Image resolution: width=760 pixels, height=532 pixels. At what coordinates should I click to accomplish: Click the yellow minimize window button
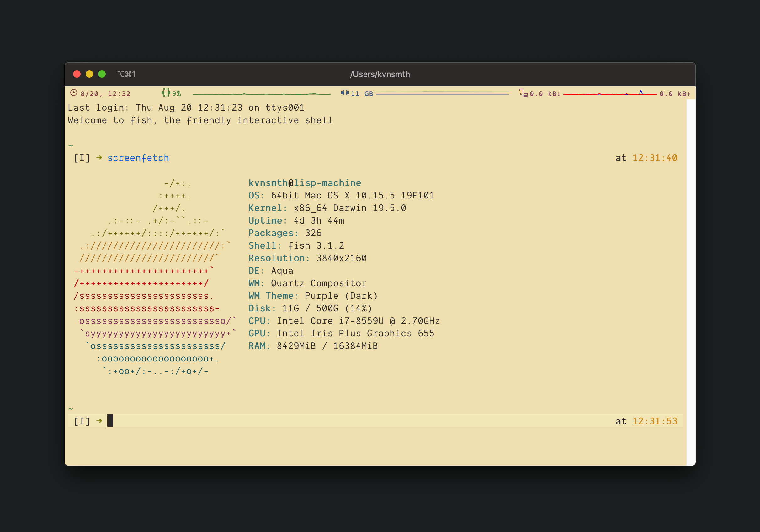click(x=89, y=74)
